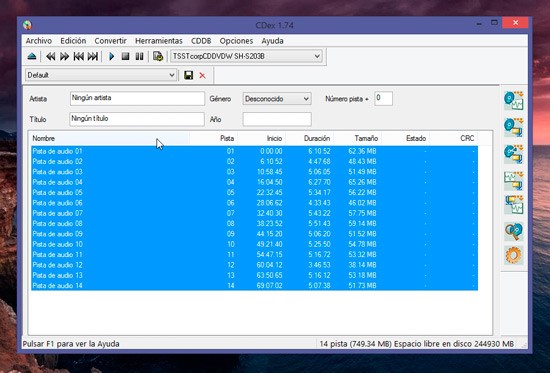Pause playback with the Pause button

tap(139, 56)
